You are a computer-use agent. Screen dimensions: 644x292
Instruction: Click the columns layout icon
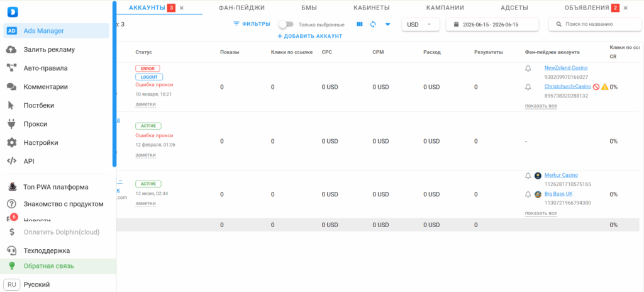click(359, 25)
